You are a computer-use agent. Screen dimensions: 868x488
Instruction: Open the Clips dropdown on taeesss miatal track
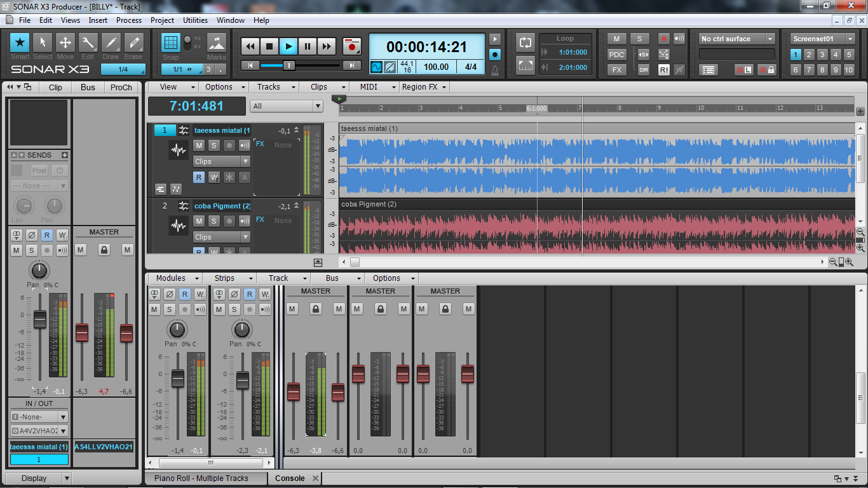pyautogui.click(x=222, y=161)
